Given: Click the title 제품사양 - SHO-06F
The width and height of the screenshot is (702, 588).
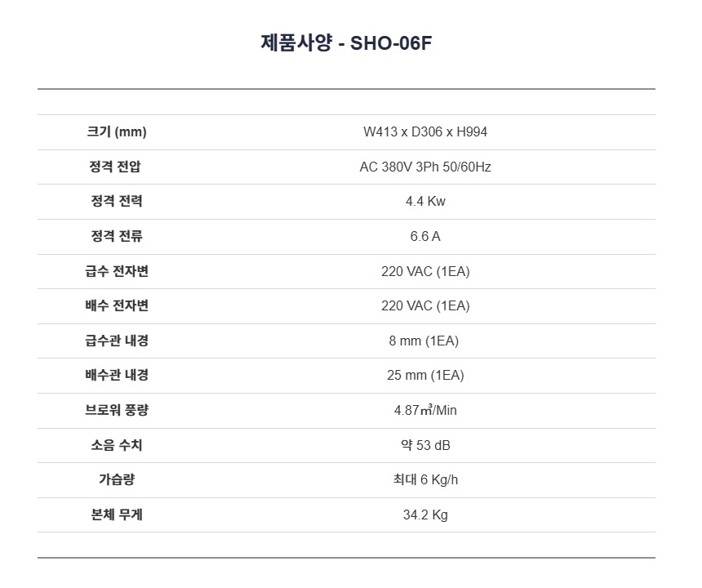Looking at the screenshot, I should [x=345, y=43].
